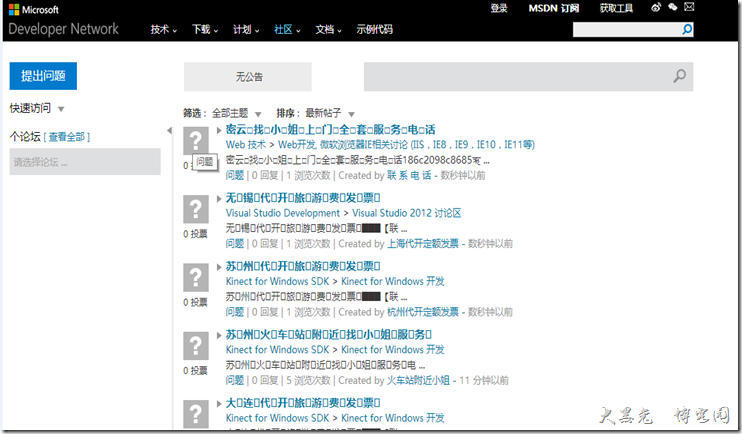Open author 联系电话 profile link

409,176
